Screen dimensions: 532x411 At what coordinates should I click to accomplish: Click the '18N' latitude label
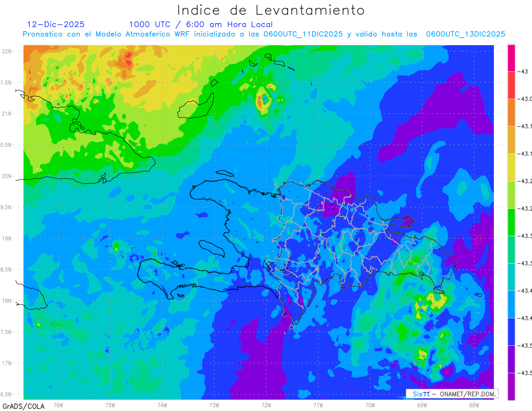click(x=8, y=301)
